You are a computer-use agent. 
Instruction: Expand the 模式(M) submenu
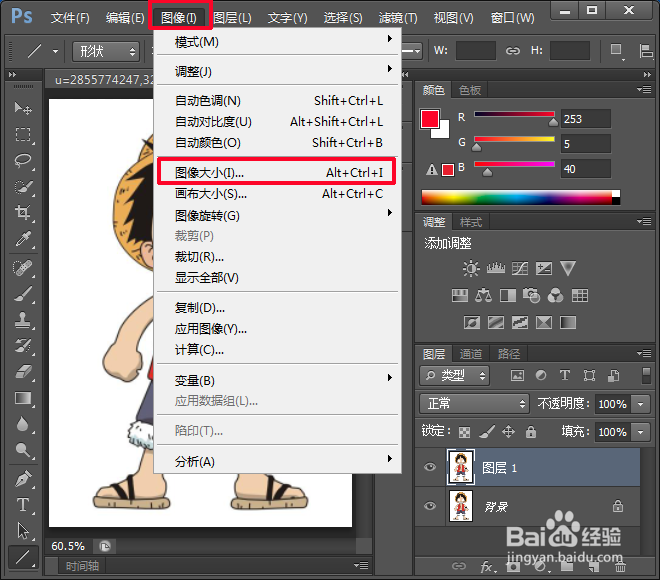(x=276, y=42)
